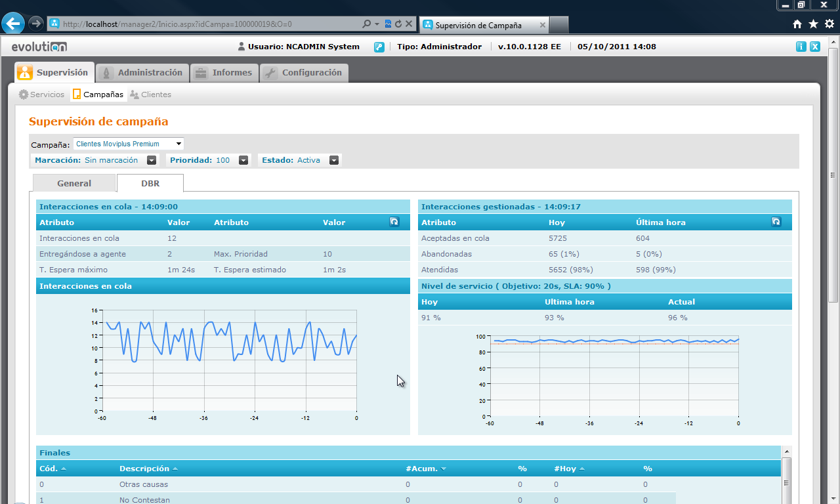This screenshot has width=840, height=504.
Task: Open the Campaña selection dropdown
Action: (129, 144)
